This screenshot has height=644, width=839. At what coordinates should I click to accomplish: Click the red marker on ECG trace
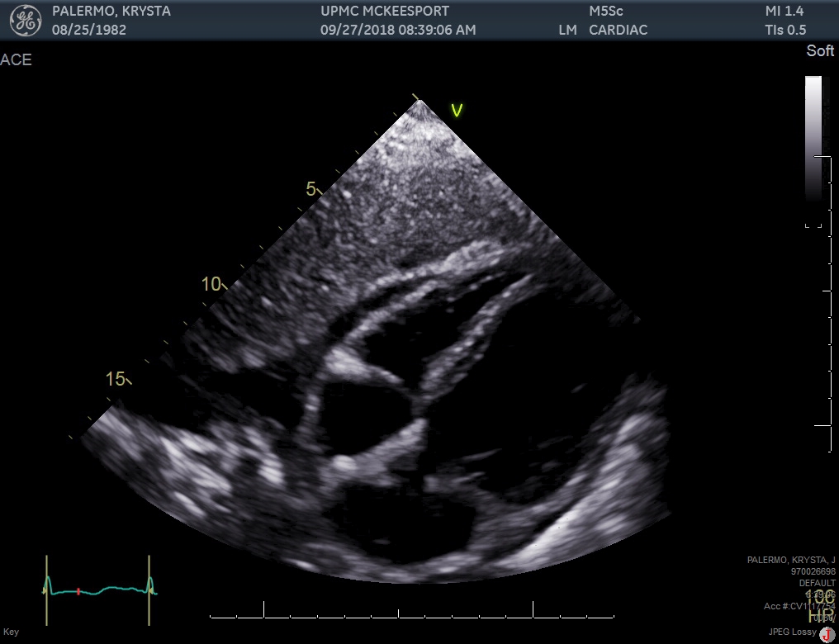click(x=78, y=591)
